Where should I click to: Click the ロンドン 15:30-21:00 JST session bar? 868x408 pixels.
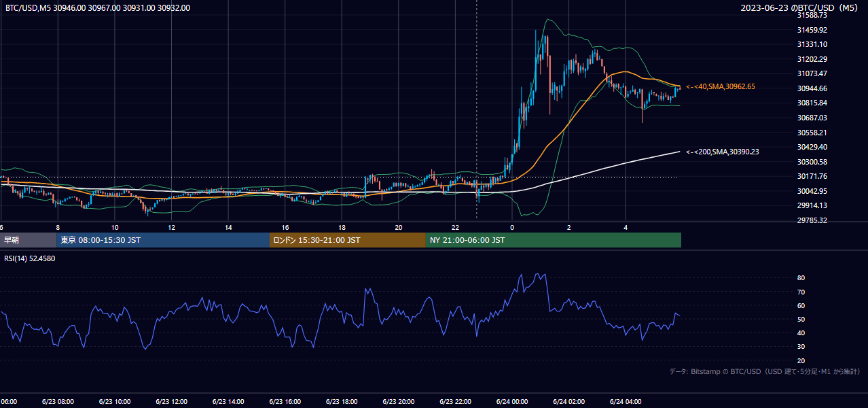click(x=348, y=240)
